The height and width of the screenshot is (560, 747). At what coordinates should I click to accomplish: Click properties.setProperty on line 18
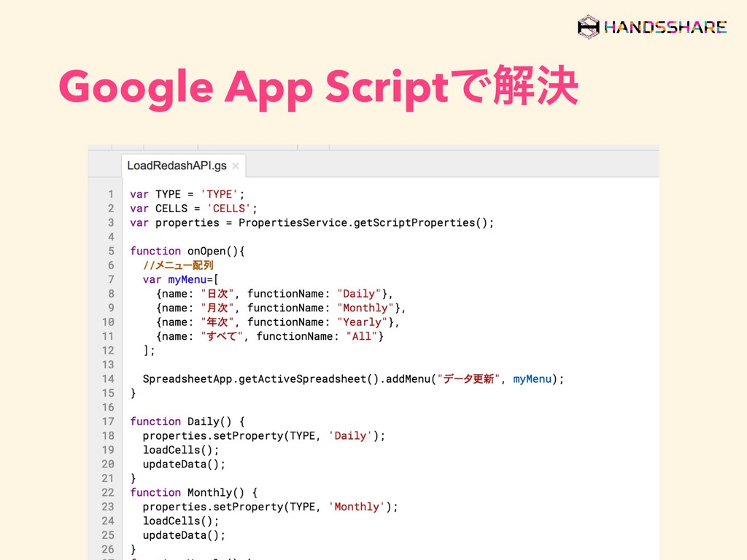point(213,436)
